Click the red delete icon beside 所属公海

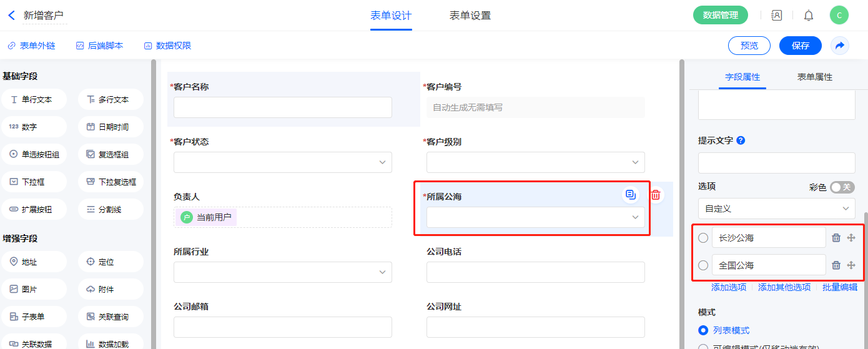[656, 195]
